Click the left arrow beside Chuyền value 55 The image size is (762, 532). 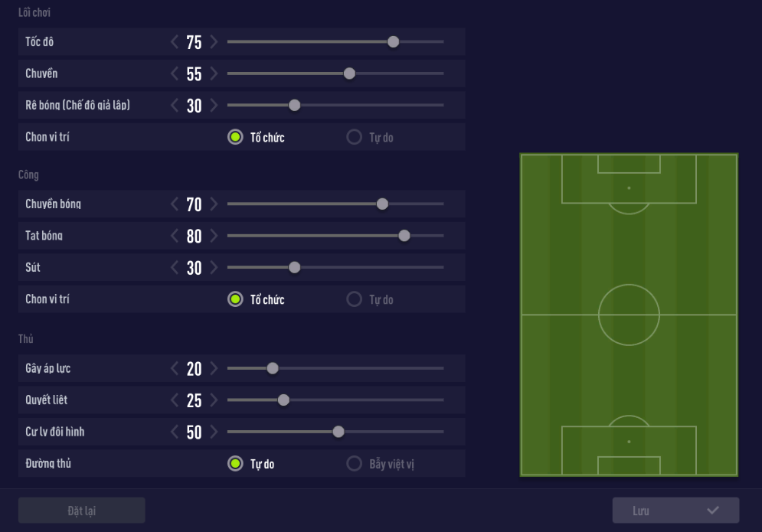coord(175,74)
